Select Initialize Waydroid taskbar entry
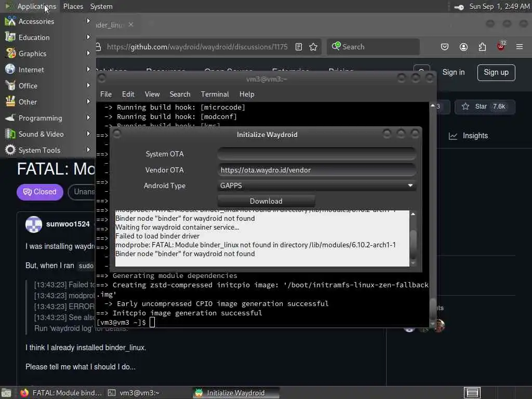 235,393
